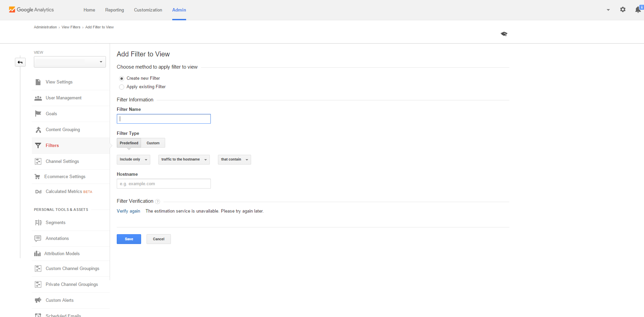644x317 pixels.
Task: Open the VIEW selector dropdown
Action: [x=70, y=62]
